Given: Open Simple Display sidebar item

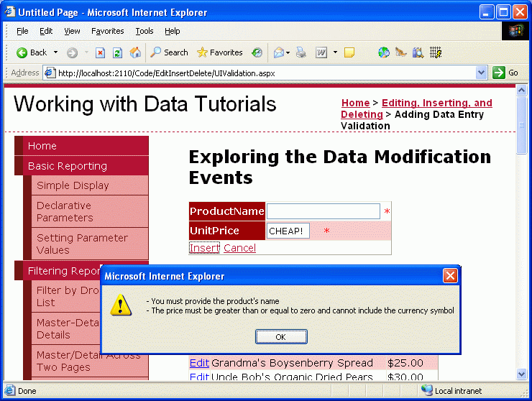Looking at the screenshot, I should click(x=90, y=185).
